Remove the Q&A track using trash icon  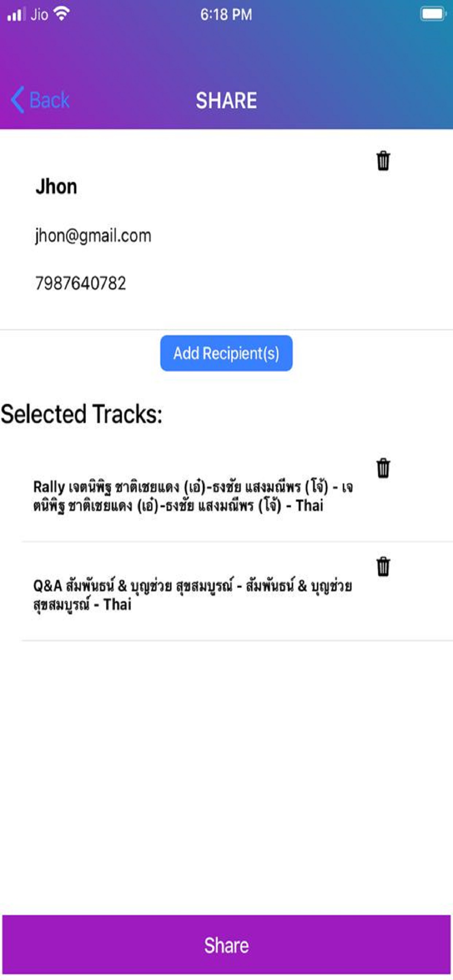pyautogui.click(x=383, y=566)
